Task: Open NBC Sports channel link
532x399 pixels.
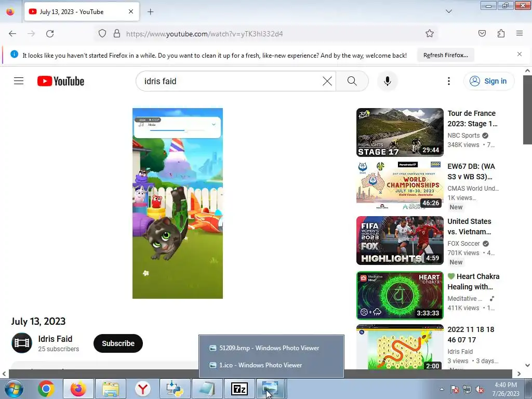Action: click(x=463, y=136)
